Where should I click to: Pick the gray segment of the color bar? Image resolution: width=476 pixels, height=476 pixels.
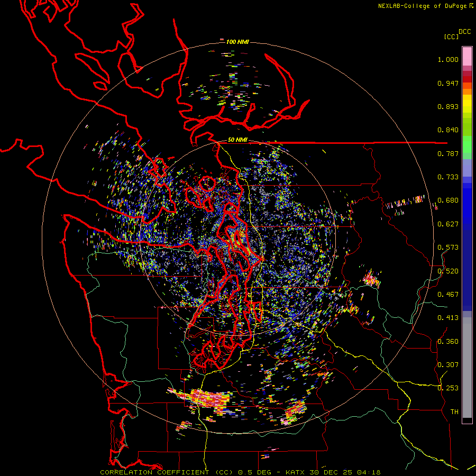point(467,368)
